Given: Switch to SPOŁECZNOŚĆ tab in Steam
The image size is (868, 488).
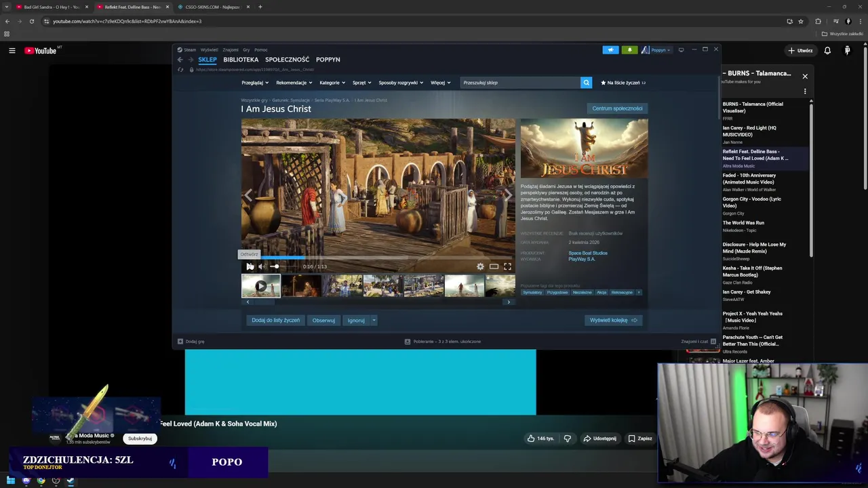Looking at the screenshot, I should [x=287, y=60].
